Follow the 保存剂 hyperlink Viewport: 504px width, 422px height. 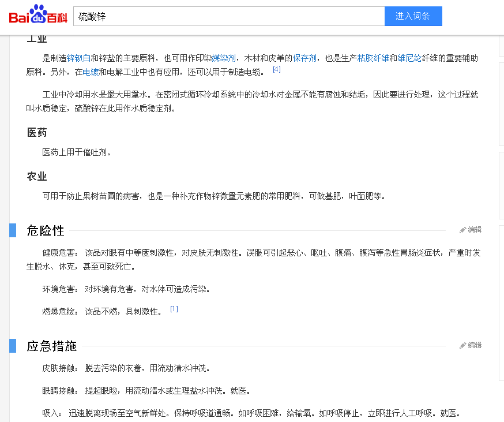click(304, 58)
